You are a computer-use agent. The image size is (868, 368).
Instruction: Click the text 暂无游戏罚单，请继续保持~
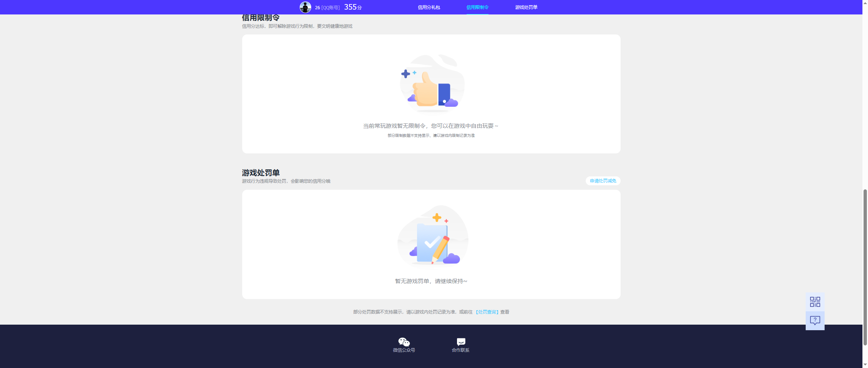431,281
